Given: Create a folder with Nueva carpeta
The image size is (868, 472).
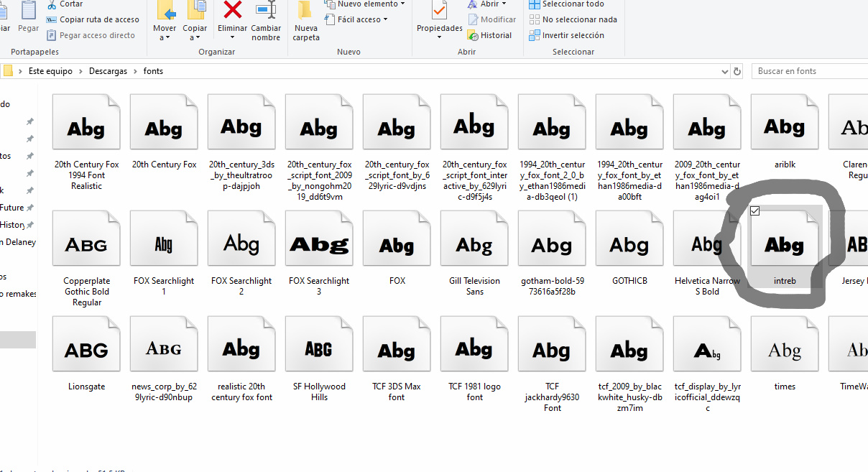Looking at the screenshot, I should 306,21.
